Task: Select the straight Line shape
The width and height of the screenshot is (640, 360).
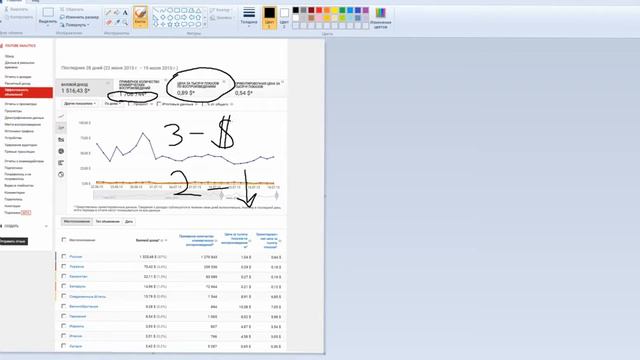Action: (x=156, y=10)
